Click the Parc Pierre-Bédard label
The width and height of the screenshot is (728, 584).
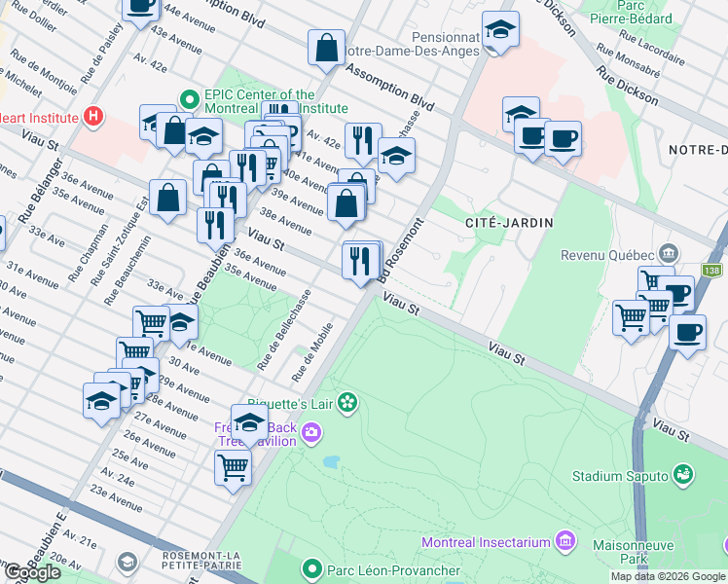pos(631,13)
